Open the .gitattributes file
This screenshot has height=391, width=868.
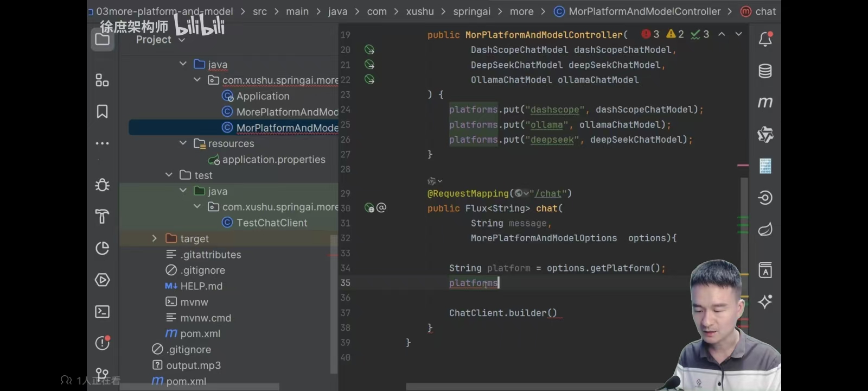coord(203,254)
